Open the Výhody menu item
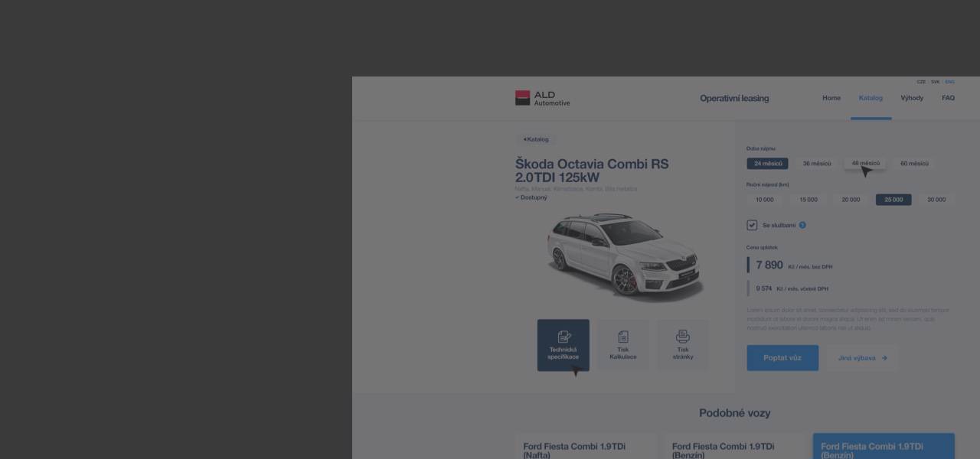Image resolution: width=980 pixels, height=459 pixels. 912,98
